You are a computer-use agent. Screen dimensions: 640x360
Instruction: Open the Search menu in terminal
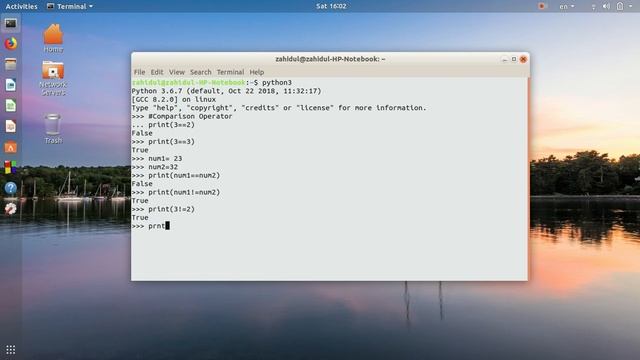point(200,72)
